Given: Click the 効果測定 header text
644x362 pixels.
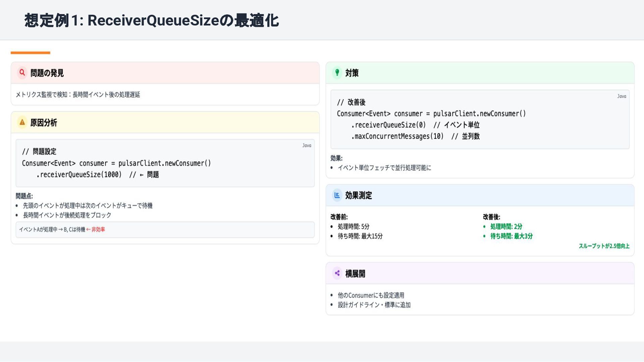Looking at the screenshot, I should 359,195.
